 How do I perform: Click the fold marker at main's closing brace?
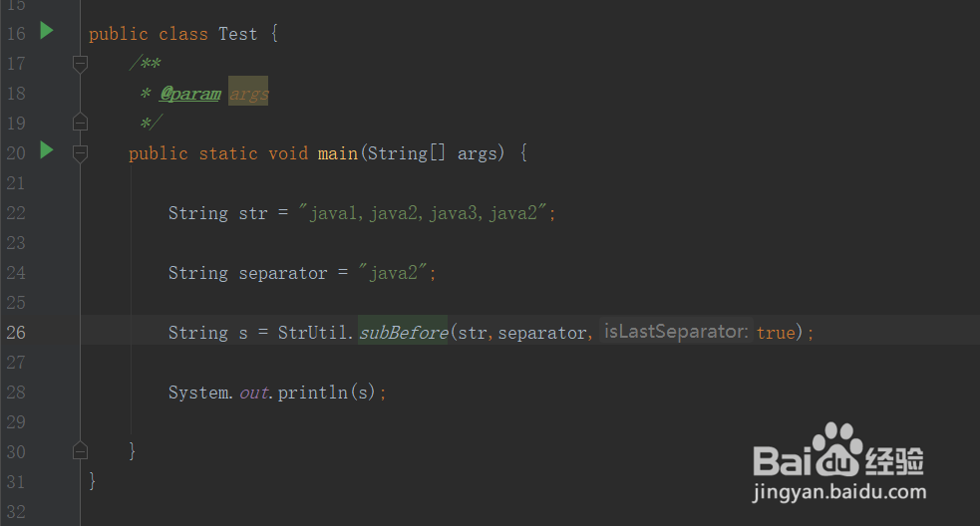[x=81, y=450]
